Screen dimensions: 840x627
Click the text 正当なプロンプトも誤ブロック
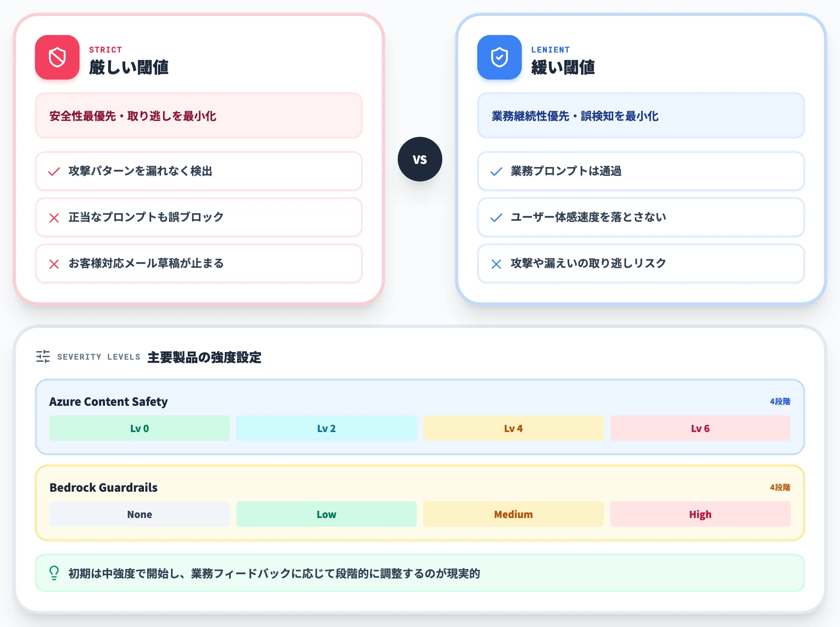click(146, 217)
